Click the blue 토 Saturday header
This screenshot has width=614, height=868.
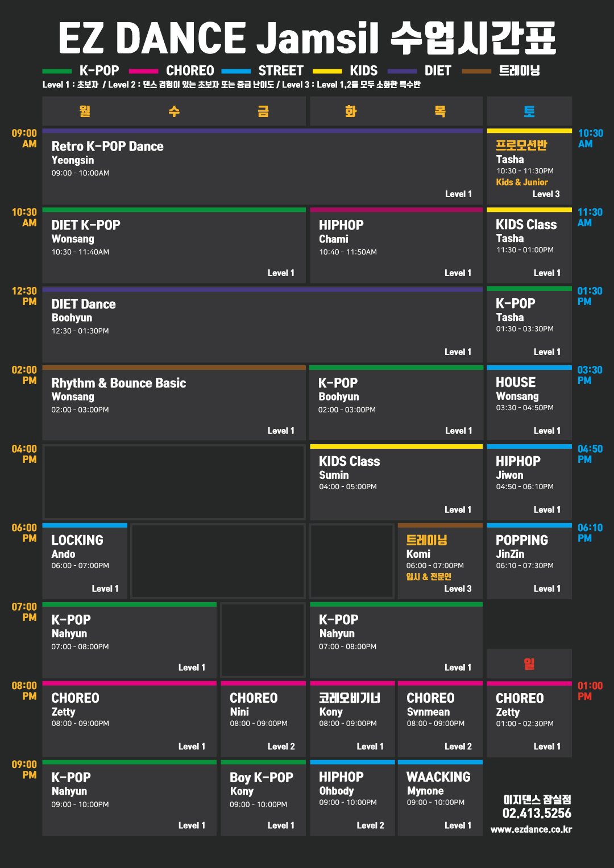coord(529,111)
